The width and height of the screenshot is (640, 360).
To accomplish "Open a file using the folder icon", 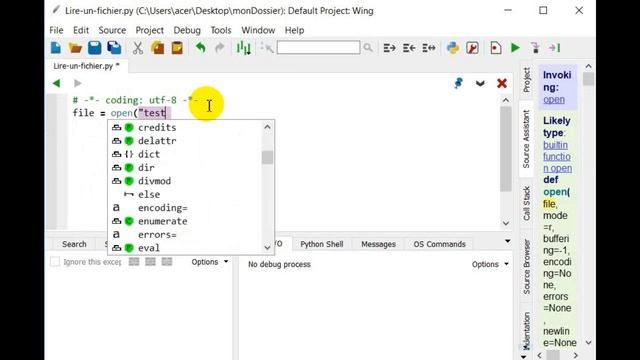I will coord(75,48).
